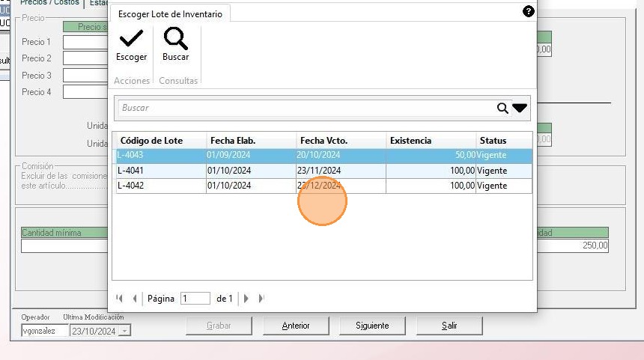Click the Precio 2 input field
Image resolution: width=644 pixels, height=360 pixels.
[x=85, y=58]
